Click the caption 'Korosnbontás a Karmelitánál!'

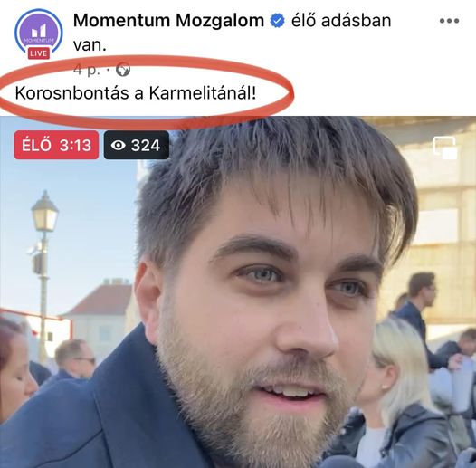[x=136, y=93]
